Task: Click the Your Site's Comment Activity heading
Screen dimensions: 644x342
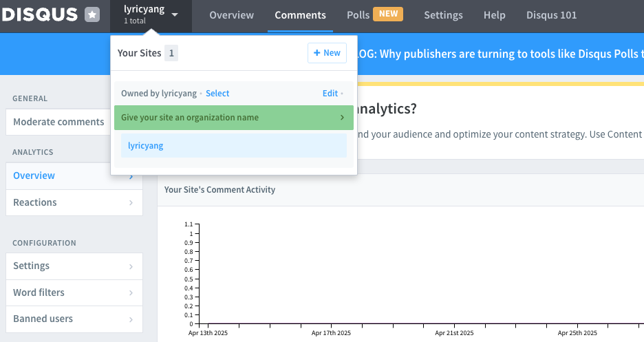Action: tap(219, 190)
